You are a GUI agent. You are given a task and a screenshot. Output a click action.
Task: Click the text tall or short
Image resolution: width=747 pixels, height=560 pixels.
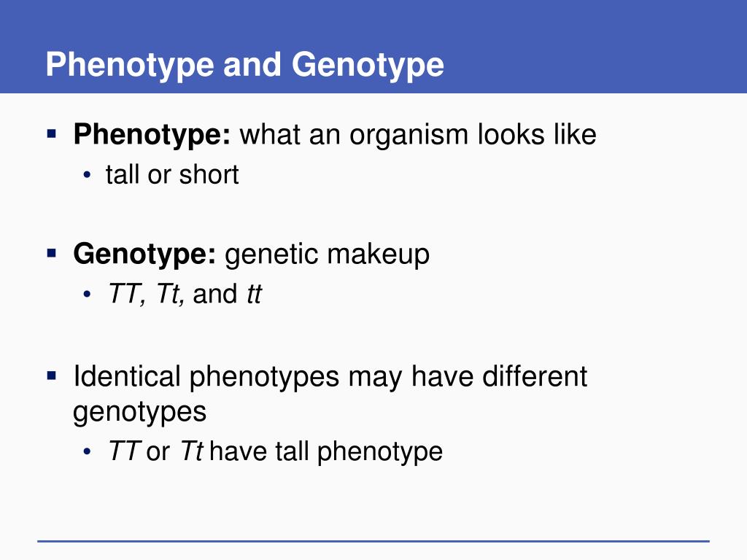click(x=172, y=174)
